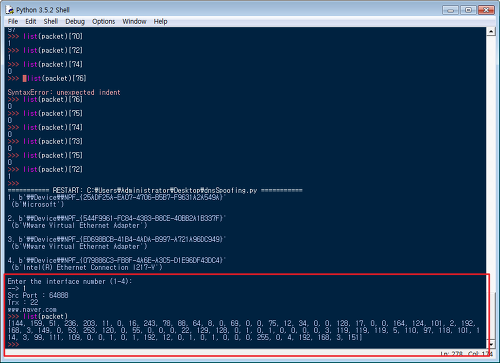500x363 pixels.
Task: Click the Ln/Col status bar indicator
Action: tap(466, 353)
